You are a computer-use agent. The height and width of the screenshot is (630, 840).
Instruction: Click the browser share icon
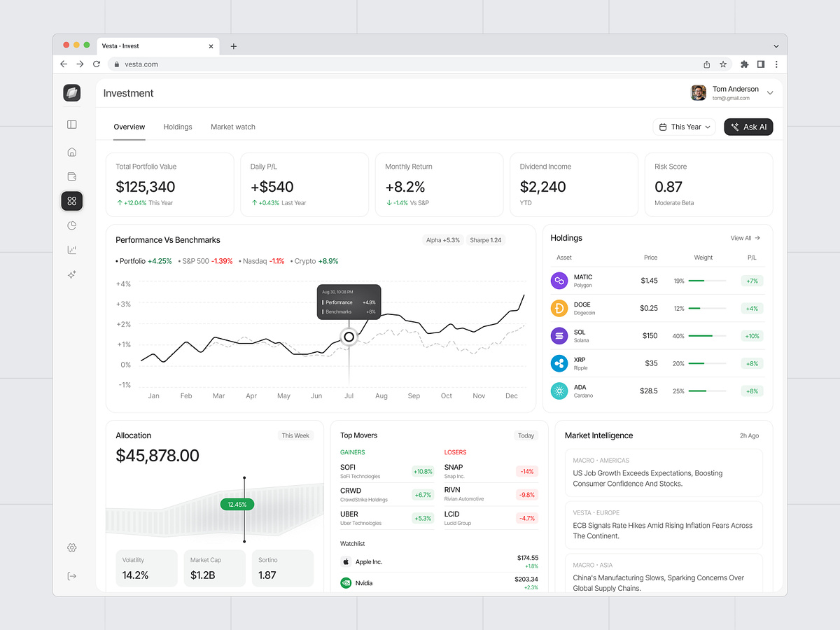[707, 64]
